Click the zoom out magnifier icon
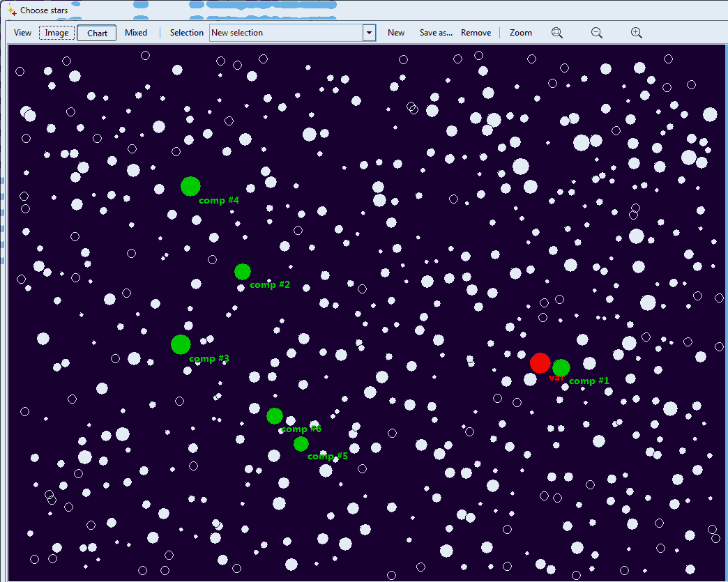 596,33
